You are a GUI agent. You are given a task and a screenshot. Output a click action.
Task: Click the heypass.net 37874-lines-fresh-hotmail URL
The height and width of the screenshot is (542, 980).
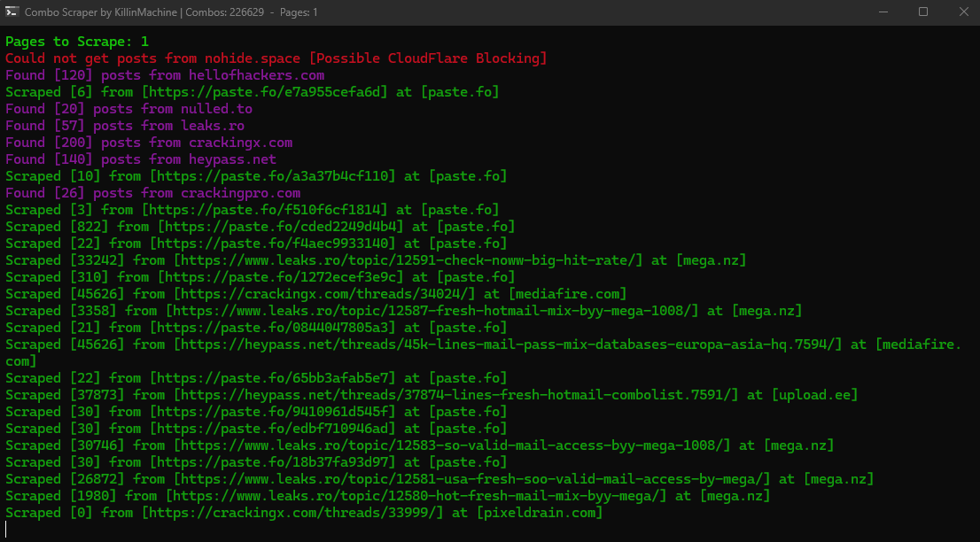456,395
